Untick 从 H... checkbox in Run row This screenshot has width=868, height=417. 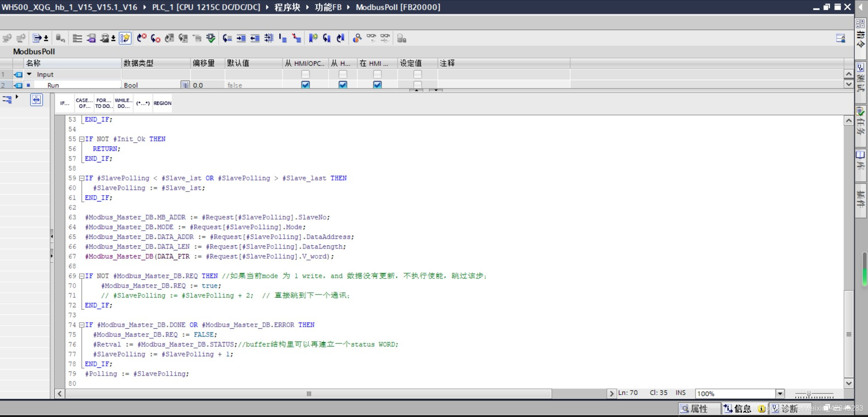coord(342,85)
